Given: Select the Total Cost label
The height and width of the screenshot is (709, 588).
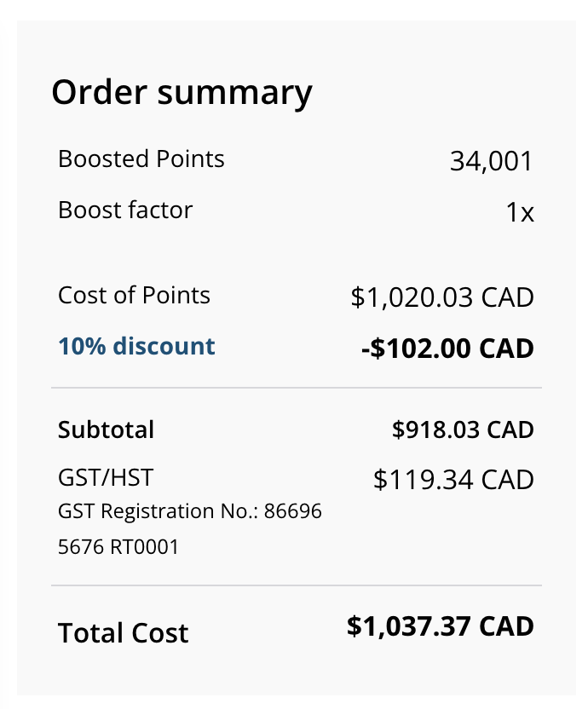Looking at the screenshot, I should (x=123, y=633).
